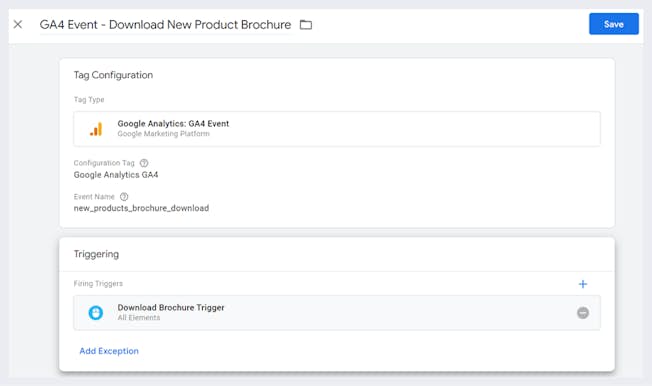Open help icon beside Configuration Tag

pos(144,163)
